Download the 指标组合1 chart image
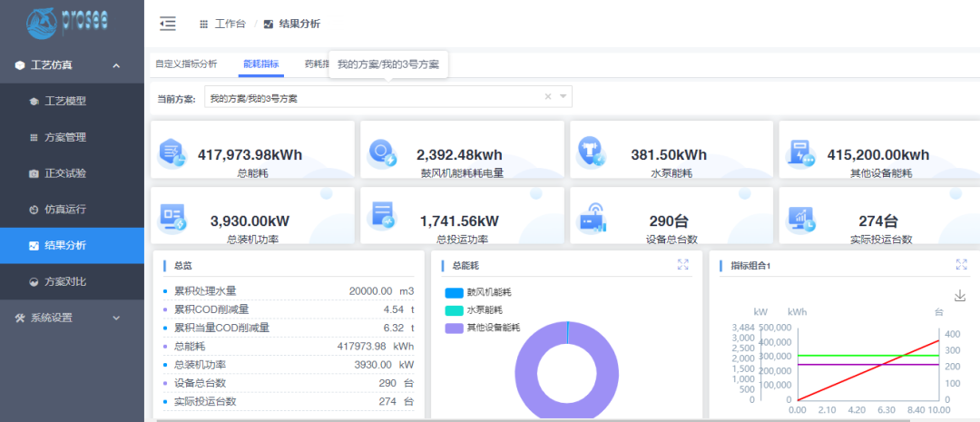The height and width of the screenshot is (422, 980). click(x=960, y=296)
